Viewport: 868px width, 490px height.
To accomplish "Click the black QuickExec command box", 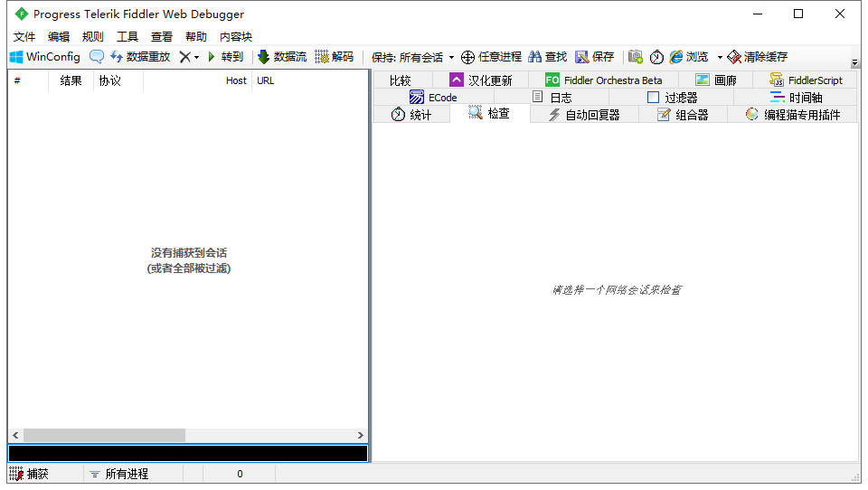I will click(x=188, y=453).
